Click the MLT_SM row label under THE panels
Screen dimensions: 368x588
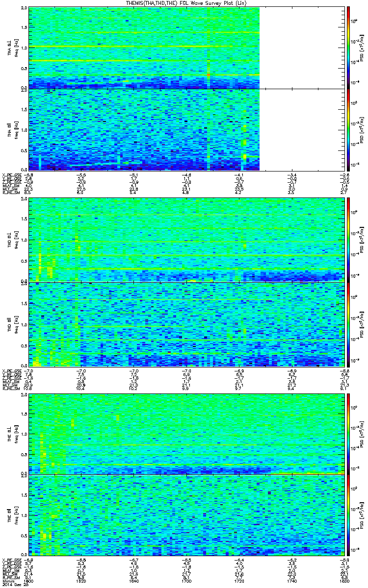click(11, 574)
